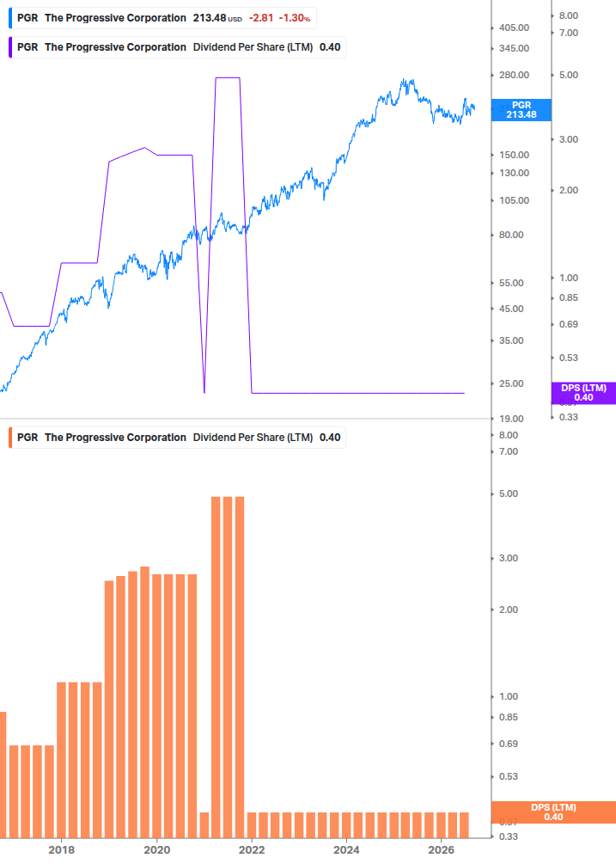Click the blue PGR price series color marker
This screenshot has width=616, height=864.
click(10, 18)
